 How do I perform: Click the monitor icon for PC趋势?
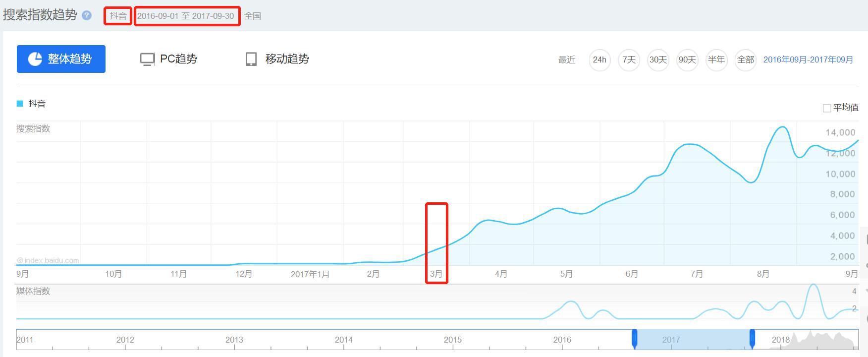[147, 59]
